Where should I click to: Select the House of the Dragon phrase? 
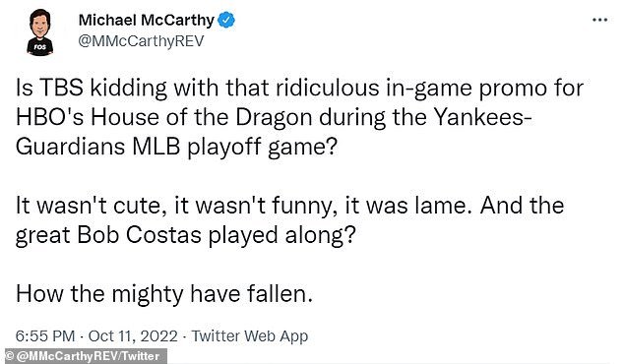(202, 117)
